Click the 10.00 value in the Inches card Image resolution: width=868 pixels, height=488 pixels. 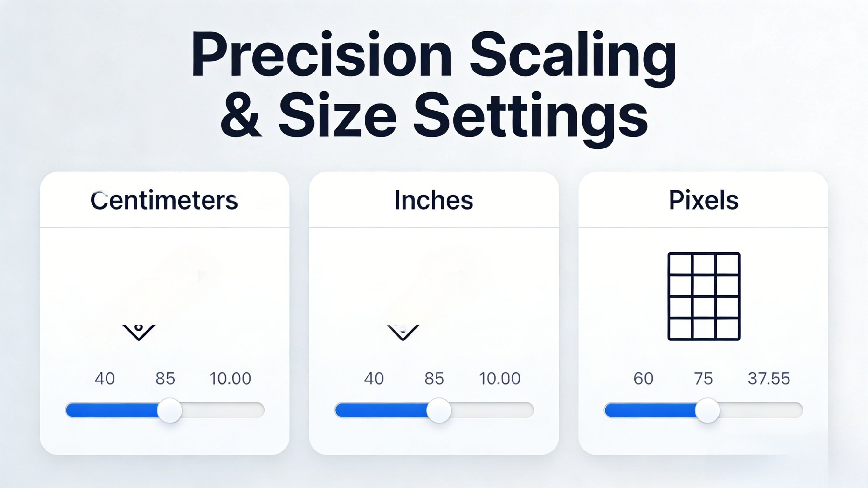click(x=500, y=378)
